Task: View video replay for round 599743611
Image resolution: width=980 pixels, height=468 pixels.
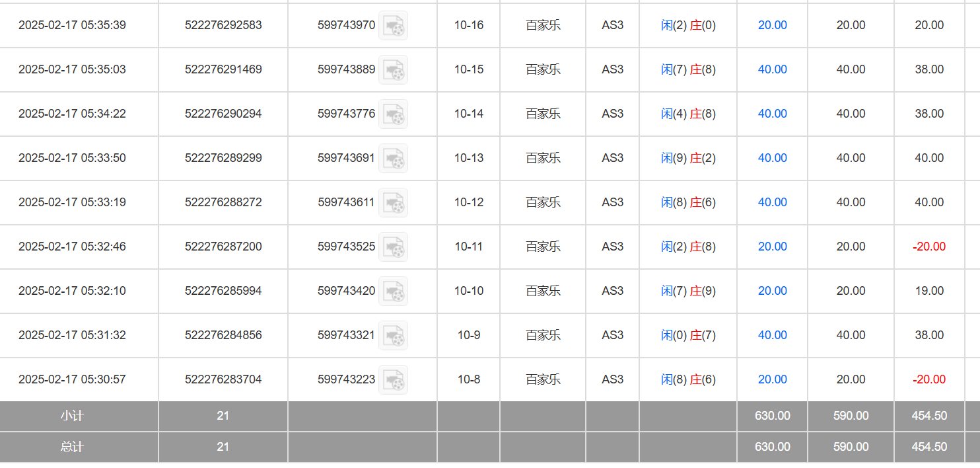Action: [x=393, y=202]
